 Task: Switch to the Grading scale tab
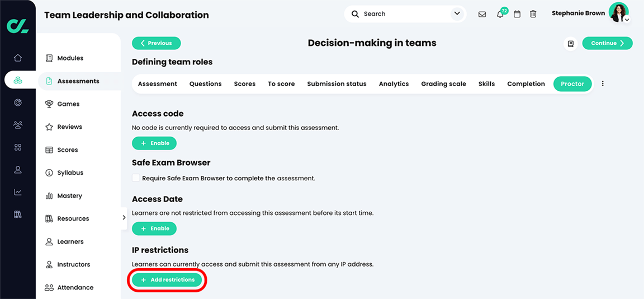[x=443, y=84]
